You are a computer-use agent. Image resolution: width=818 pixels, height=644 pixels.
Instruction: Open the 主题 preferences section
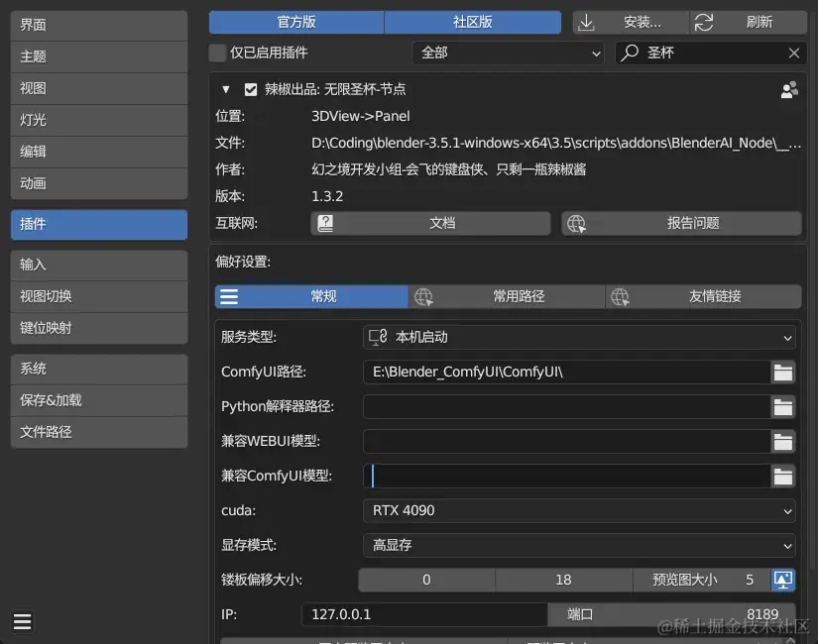[x=99, y=56]
